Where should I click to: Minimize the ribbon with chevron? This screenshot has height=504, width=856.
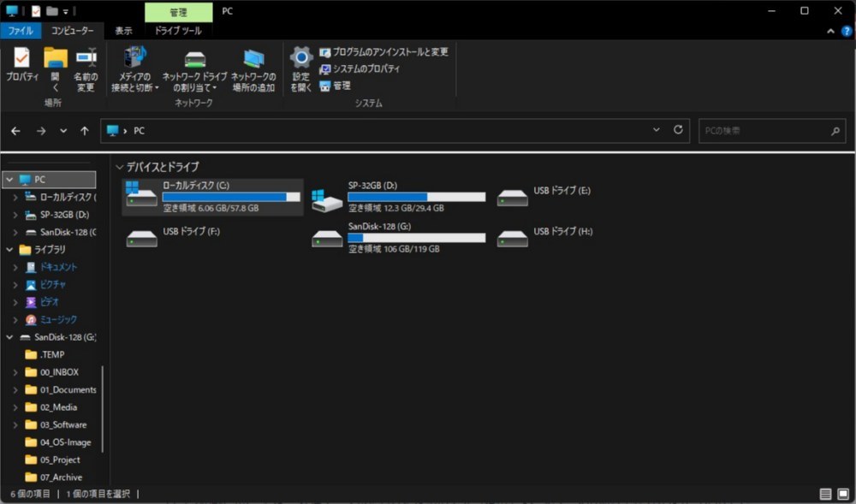830,31
